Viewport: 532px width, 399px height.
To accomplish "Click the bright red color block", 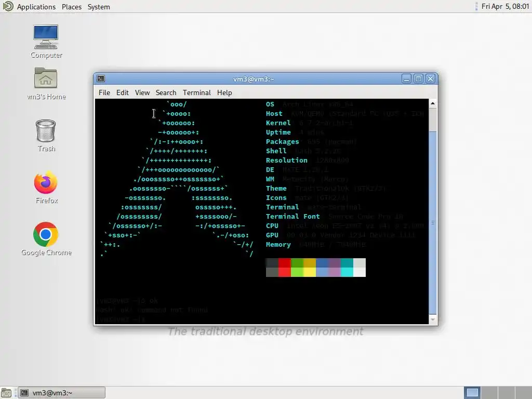I will coord(284,272).
